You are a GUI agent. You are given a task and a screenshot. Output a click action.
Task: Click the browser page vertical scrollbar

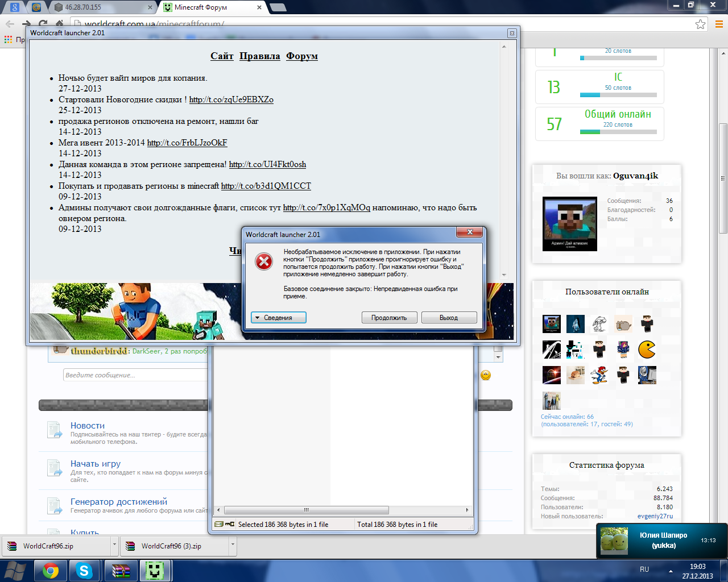pyautogui.click(x=723, y=178)
